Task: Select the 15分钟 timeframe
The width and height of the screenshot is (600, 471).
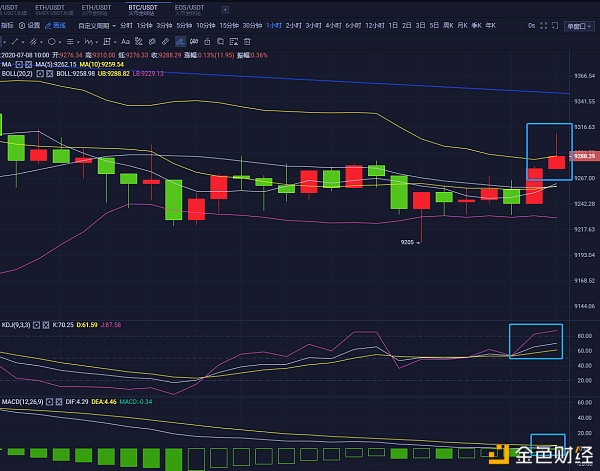Action: pyautogui.click(x=229, y=23)
